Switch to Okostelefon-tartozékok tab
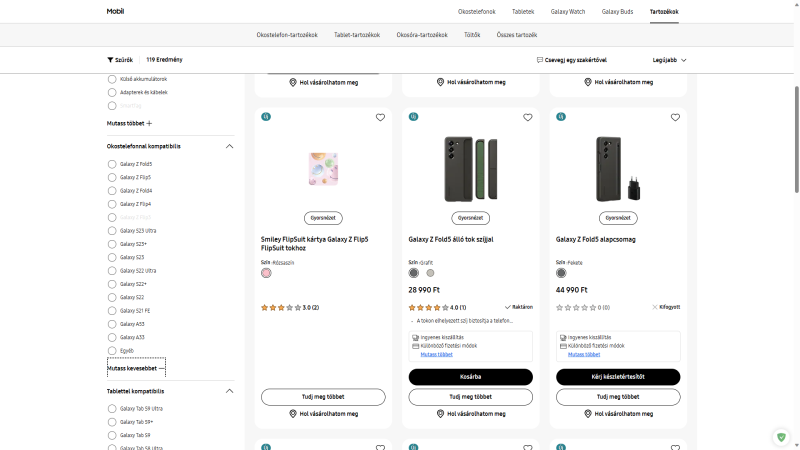Image resolution: width=800 pixels, height=450 pixels. point(287,35)
